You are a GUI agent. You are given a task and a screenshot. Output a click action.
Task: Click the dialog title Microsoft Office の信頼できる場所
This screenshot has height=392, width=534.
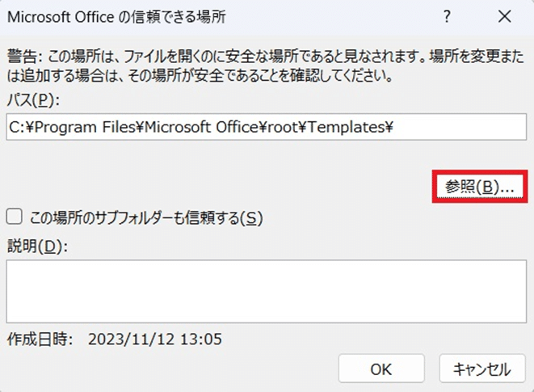coord(116,17)
